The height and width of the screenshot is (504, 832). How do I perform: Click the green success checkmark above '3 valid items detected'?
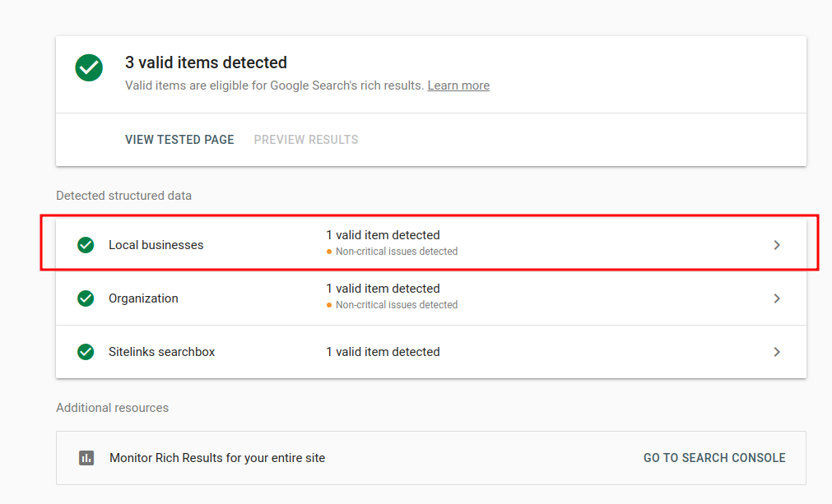pos(89,68)
